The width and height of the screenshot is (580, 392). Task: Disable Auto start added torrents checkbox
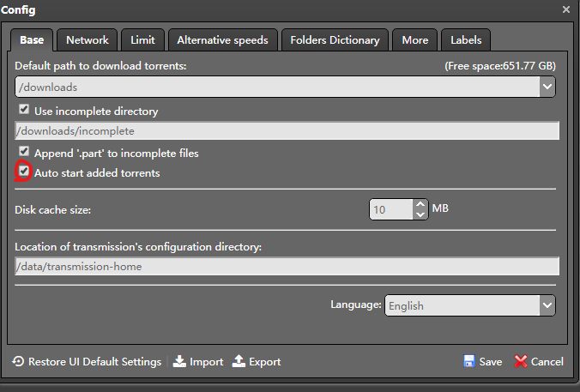pyautogui.click(x=24, y=171)
